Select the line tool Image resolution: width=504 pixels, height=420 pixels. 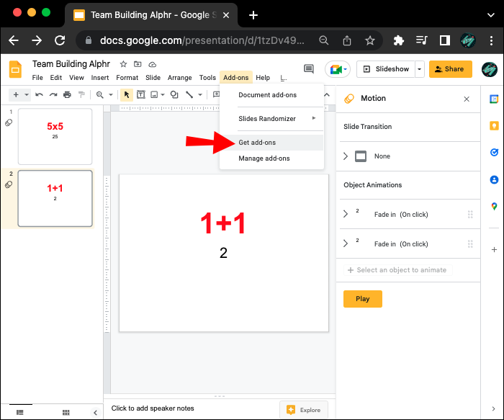(189, 94)
